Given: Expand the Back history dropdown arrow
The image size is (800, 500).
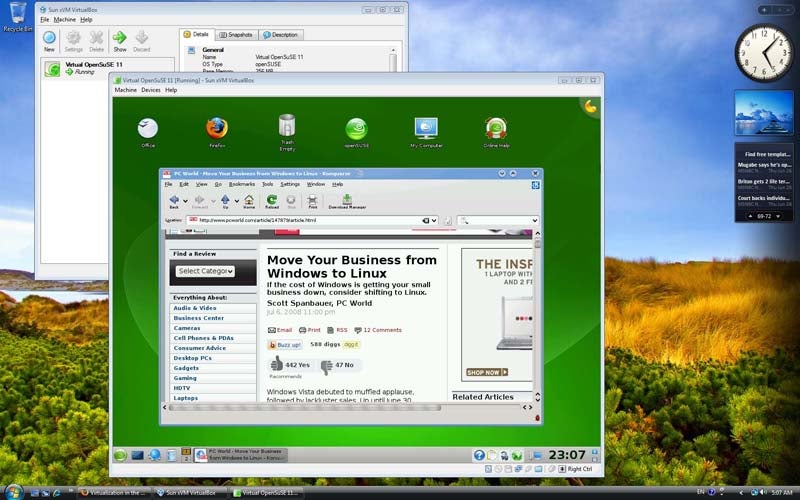Looking at the screenshot, I should (x=186, y=201).
